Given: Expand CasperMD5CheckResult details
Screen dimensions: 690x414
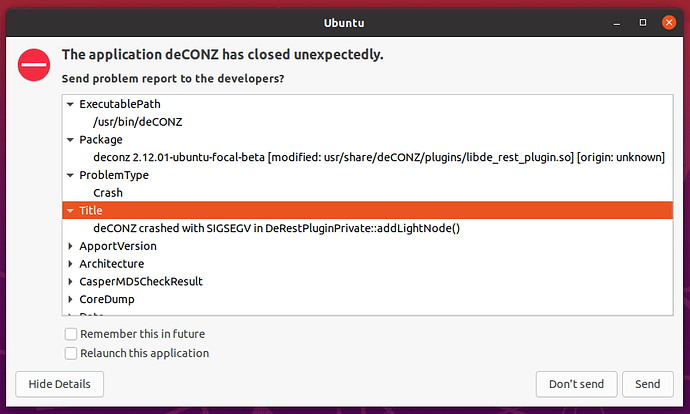Looking at the screenshot, I should pyautogui.click(x=70, y=282).
